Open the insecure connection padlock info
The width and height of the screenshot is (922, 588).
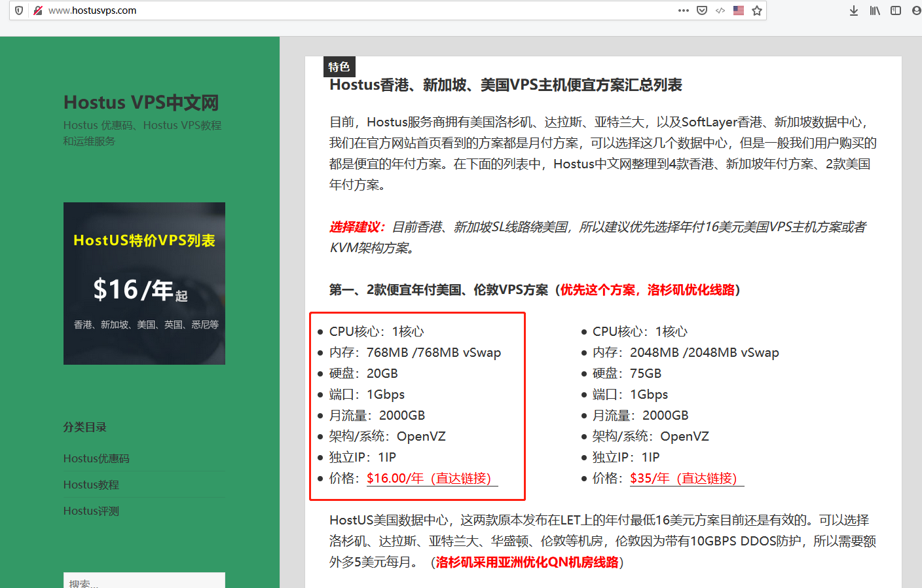(x=38, y=10)
